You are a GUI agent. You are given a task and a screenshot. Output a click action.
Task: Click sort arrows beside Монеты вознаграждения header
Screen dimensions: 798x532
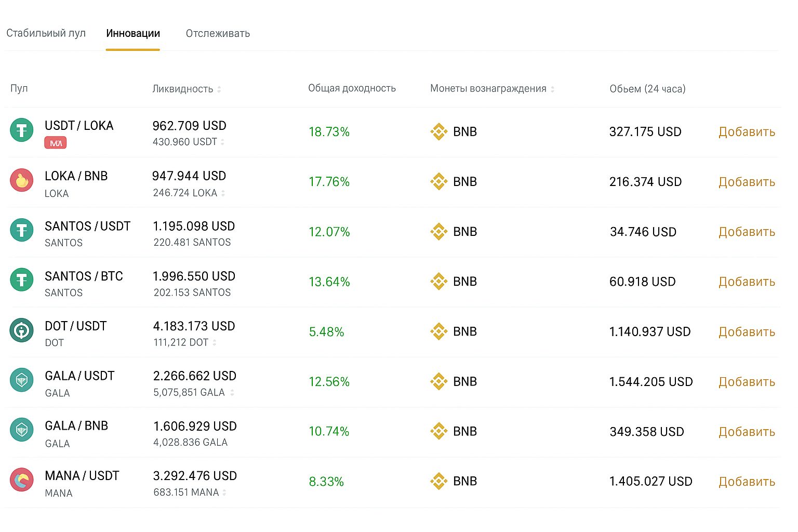pyautogui.click(x=553, y=89)
